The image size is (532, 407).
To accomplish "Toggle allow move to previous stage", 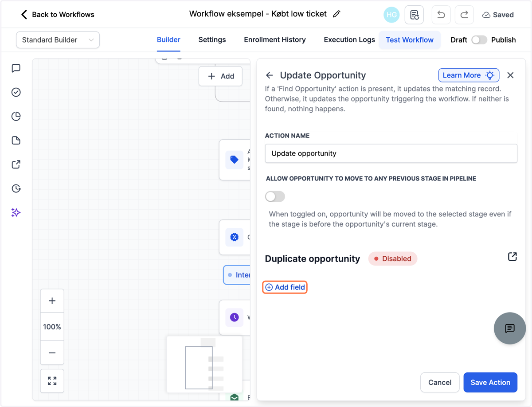I will point(275,196).
